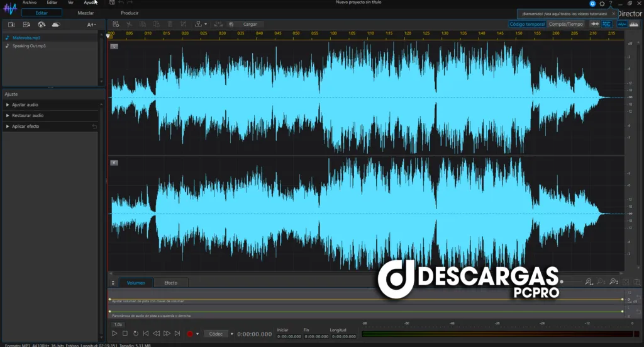644x347 pixels.
Task: Click the Cargar button
Action: [250, 25]
